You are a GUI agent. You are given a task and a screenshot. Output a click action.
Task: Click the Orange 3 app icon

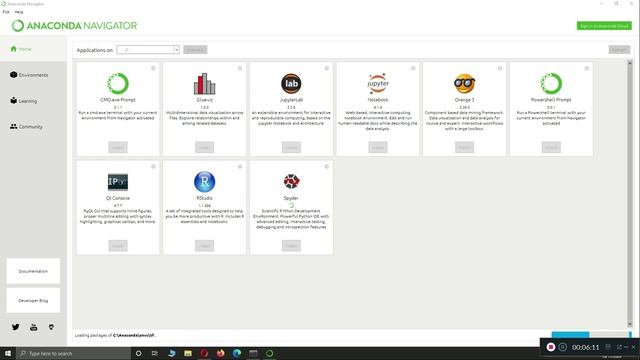coord(464,83)
